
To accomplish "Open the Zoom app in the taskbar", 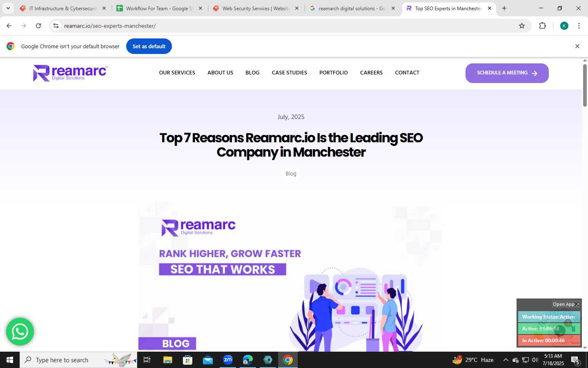I will [228, 360].
